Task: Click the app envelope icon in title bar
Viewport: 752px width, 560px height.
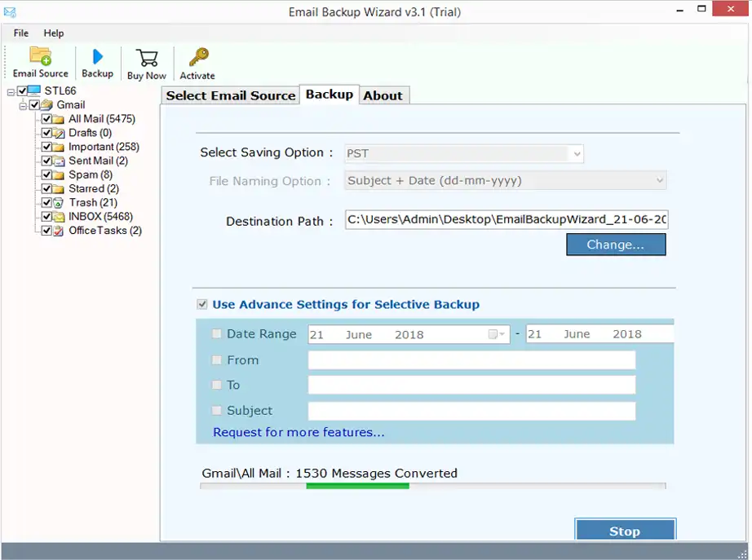Action: click(10, 12)
